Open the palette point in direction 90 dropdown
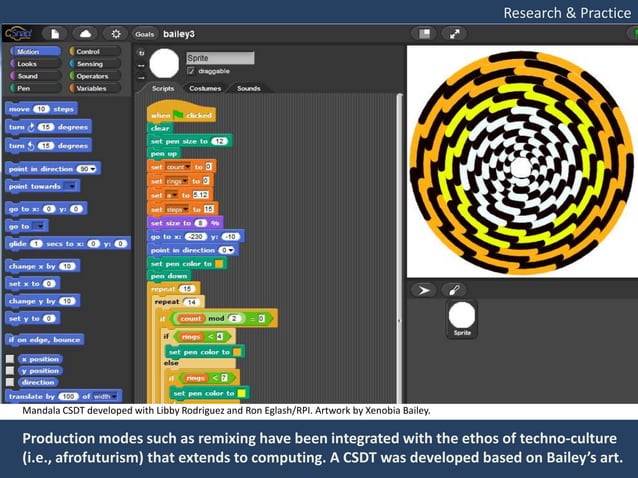638x478 pixels. (93, 169)
